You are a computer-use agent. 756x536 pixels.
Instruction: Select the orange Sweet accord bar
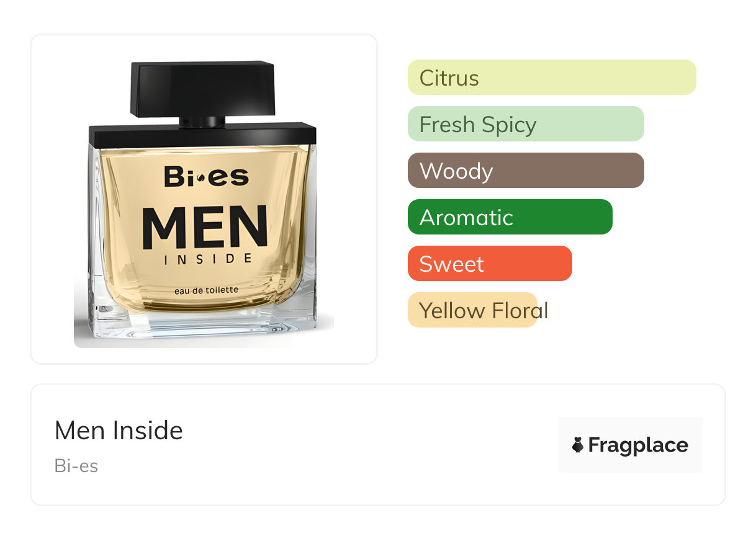point(490,264)
